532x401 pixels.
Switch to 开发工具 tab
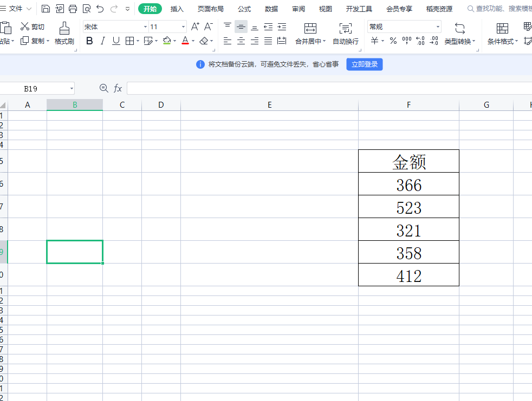click(x=359, y=9)
